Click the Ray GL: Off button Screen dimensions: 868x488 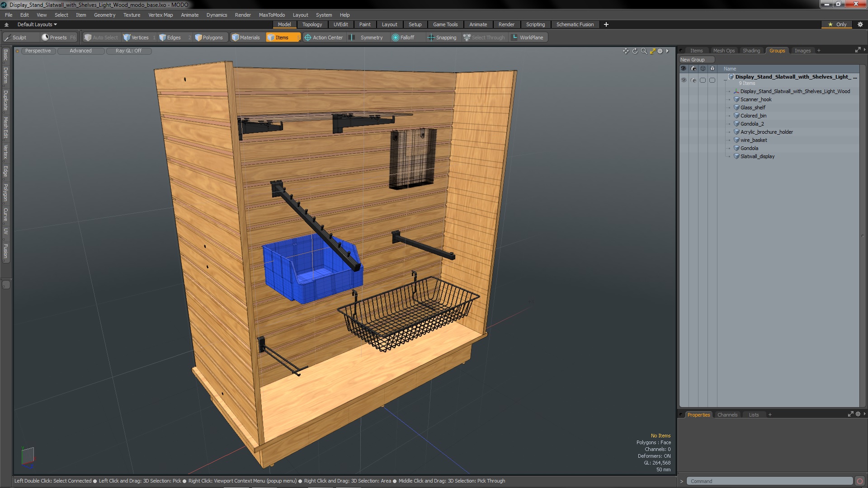pos(128,51)
